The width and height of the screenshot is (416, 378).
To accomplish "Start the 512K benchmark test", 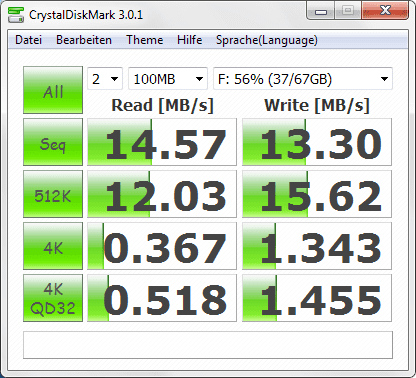I will [53, 194].
